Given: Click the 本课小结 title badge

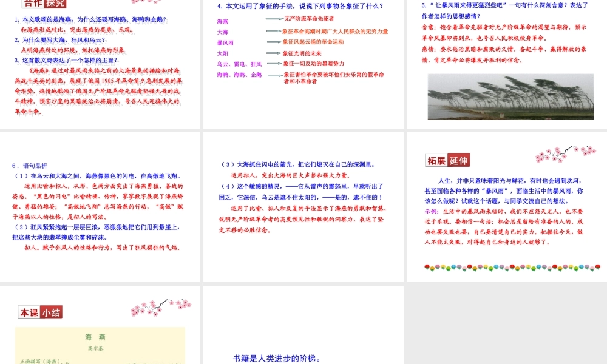Looking at the screenshot, I should click(x=40, y=312).
